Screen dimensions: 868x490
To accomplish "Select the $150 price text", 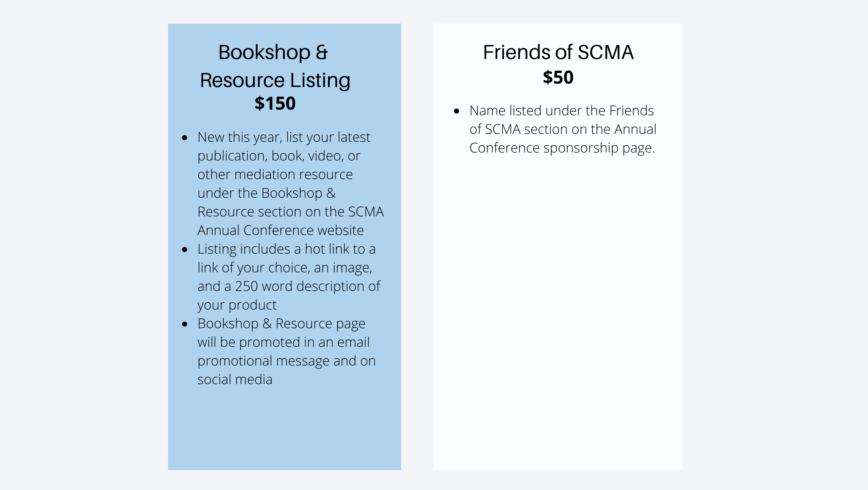I will [x=275, y=103].
